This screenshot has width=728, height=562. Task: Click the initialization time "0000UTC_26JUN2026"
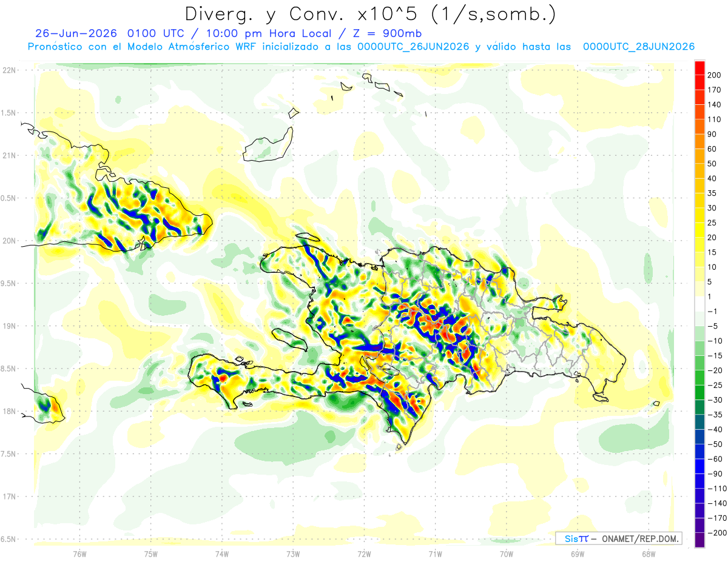[413, 47]
